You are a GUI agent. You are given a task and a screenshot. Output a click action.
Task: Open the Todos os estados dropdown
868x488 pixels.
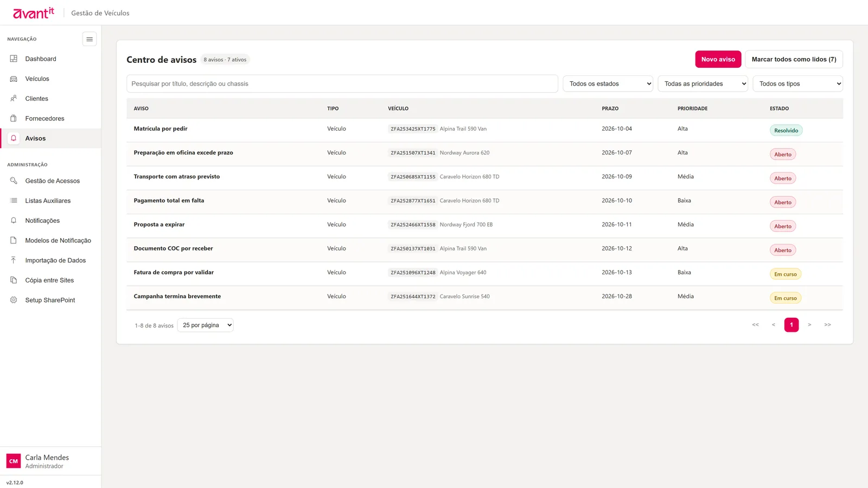point(608,84)
